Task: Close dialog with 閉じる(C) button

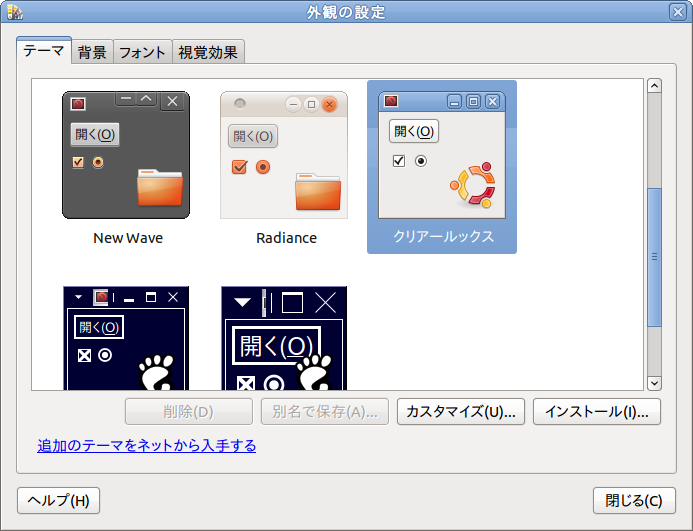Action: [634, 500]
